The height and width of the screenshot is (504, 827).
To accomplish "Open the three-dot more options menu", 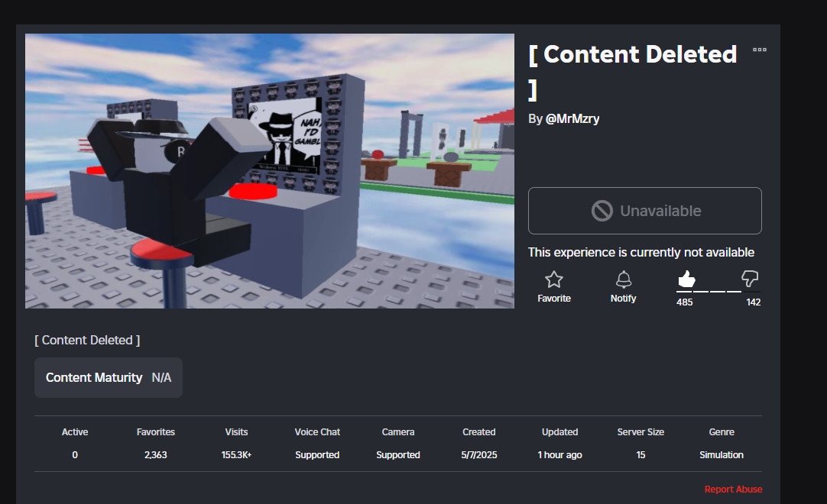I will (760, 50).
